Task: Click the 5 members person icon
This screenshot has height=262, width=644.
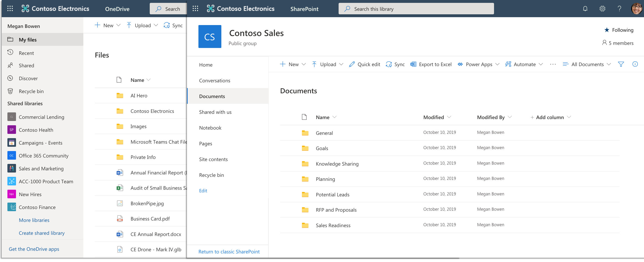Action: [604, 43]
